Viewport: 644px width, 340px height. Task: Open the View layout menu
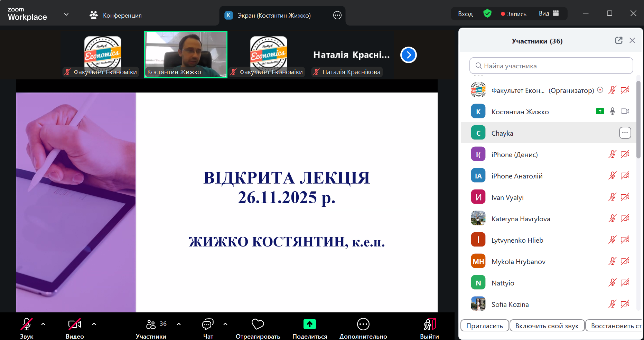tap(549, 13)
